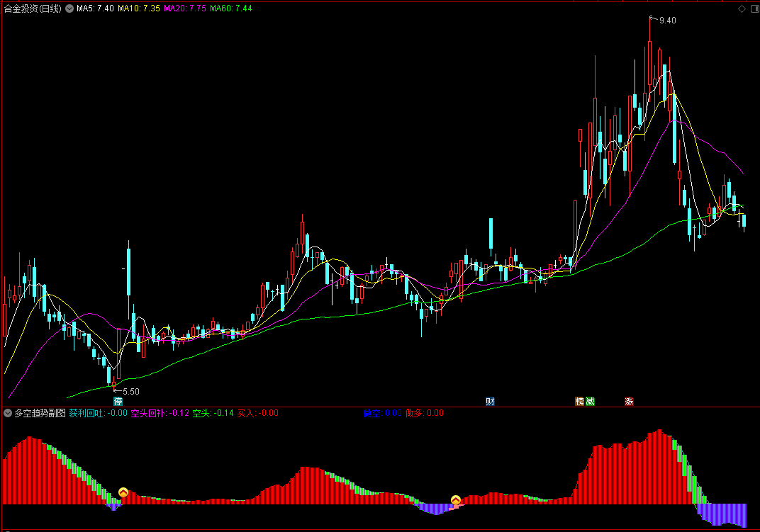Click the 合金投资(日线) chart title
Viewport: 760px width, 532px height.
click(33, 9)
